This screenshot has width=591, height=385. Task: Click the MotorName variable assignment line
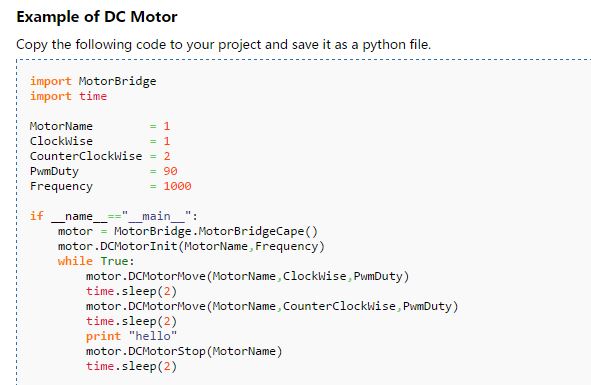click(x=100, y=126)
